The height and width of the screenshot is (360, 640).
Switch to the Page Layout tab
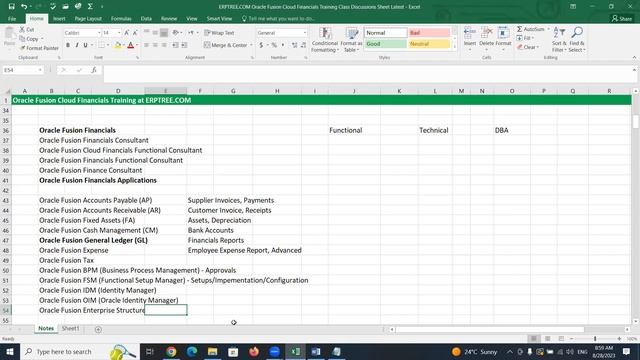[x=88, y=19]
